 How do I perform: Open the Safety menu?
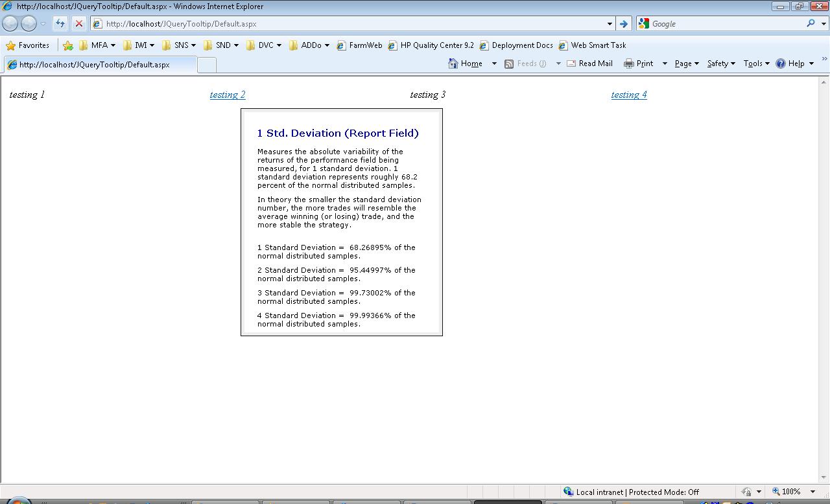pos(720,63)
